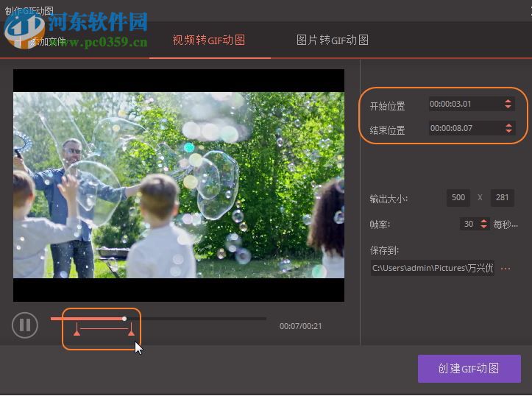Decrease the 结束位置 end time with down arrow
532x396 pixels.
point(508,131)
